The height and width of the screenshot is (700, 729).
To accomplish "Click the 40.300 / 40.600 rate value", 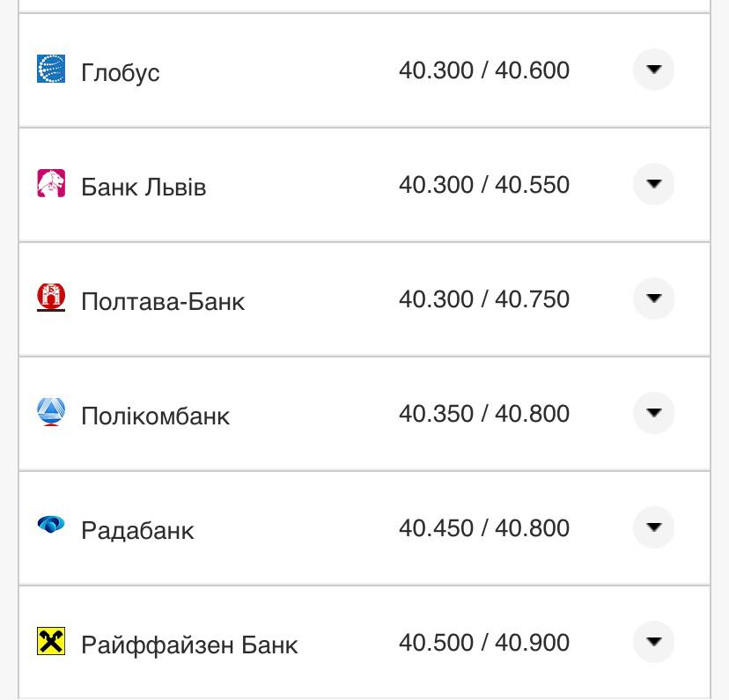I will pos(484,70).
